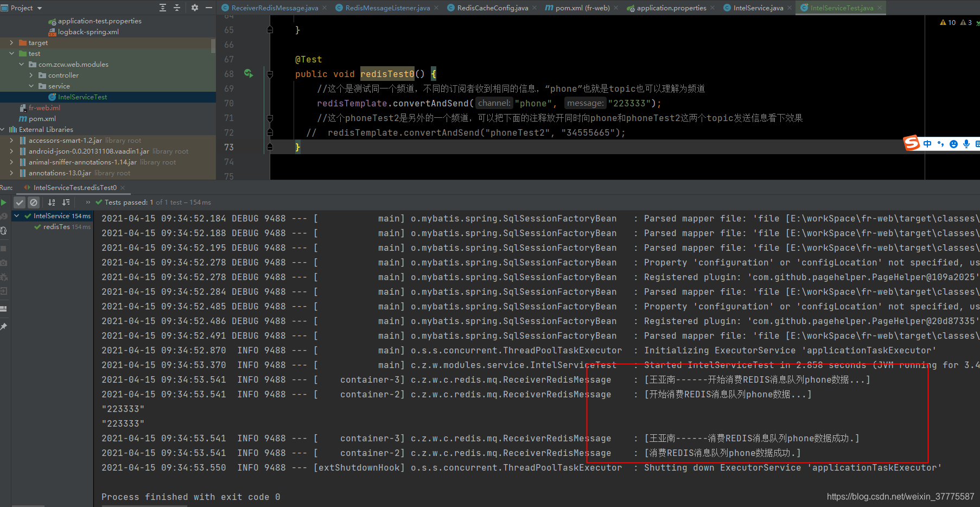Click Toggle auto-test rerun icon
The width and height of the screenshot is (980, 507).
[x=4, y=231]
